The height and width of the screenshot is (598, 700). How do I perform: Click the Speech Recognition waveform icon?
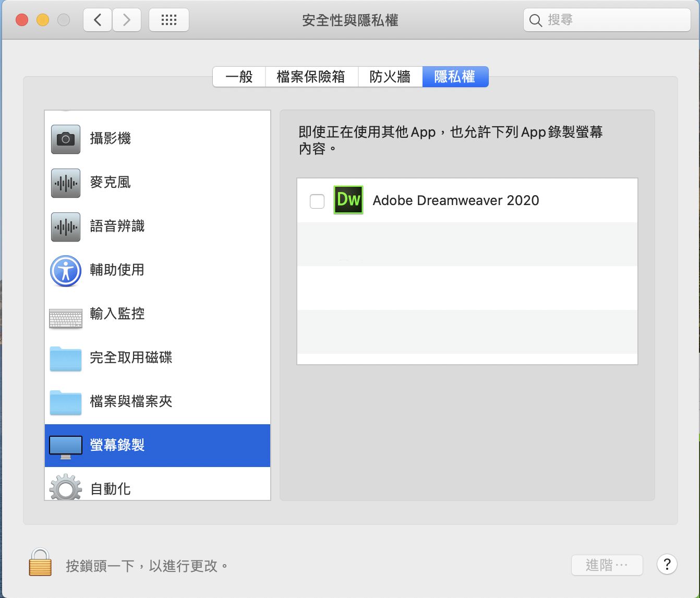[x=66, y=227]
